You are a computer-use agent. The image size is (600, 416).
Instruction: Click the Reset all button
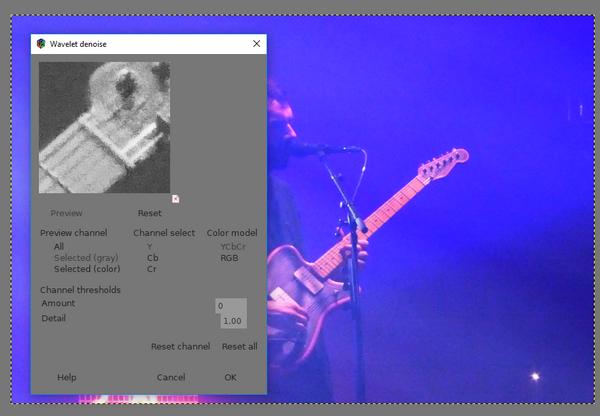(x=240, y=347)
